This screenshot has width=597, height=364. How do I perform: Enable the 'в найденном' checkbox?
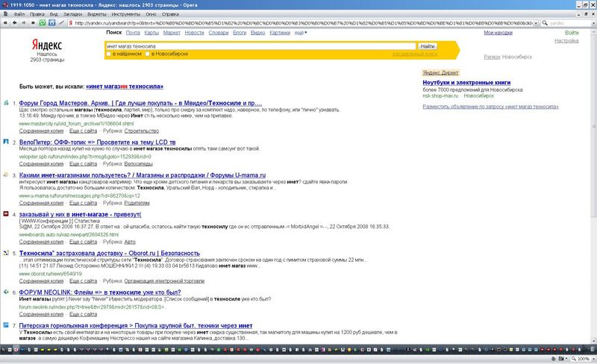[108, 54]
